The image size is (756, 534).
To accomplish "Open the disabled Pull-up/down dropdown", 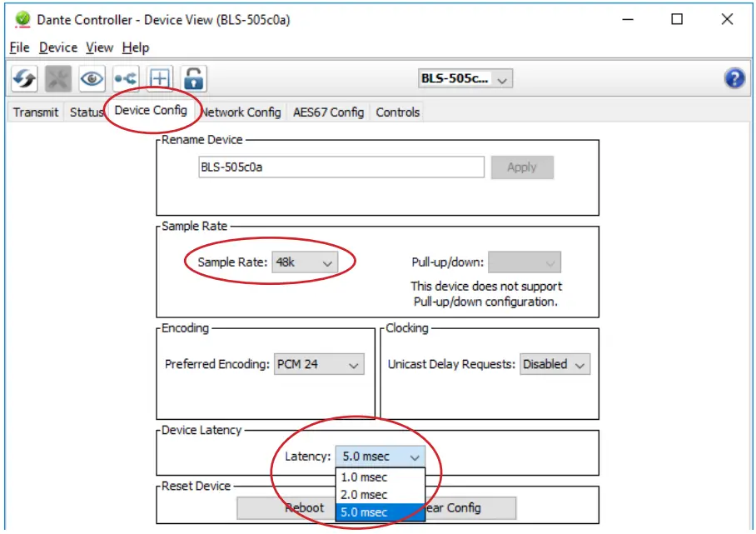I will coord(524,262).
